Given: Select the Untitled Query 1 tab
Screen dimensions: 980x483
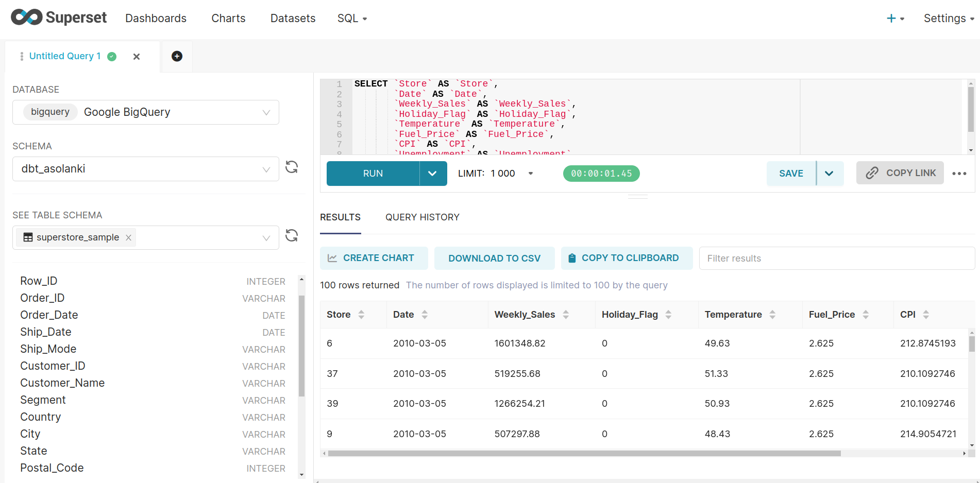Looking at the screenshot, I should click(x=65, y=56).
